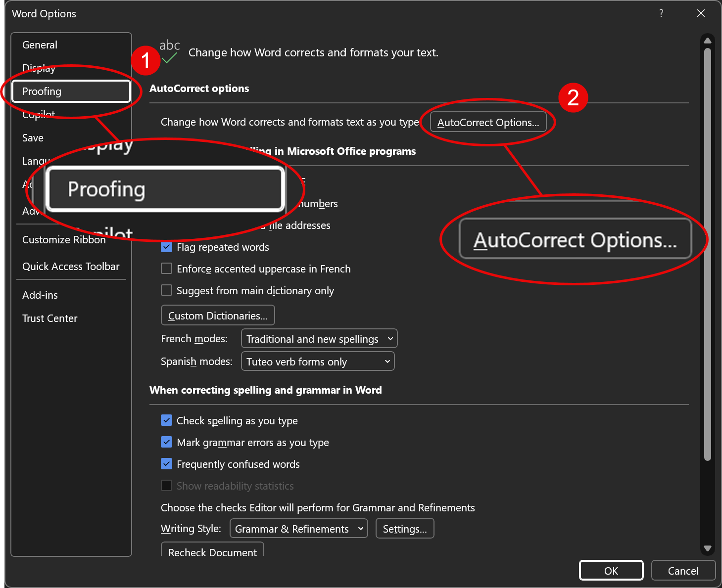Screen dimensions: 722x588
Task: Expand the French modes dropdown
Action: tap(319, 339)
